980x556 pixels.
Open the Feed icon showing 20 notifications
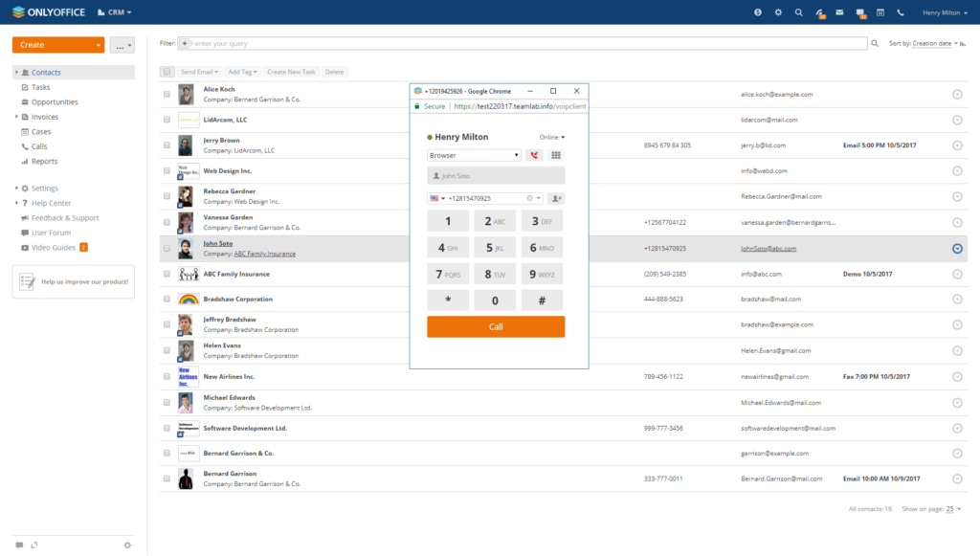(819, 12)
